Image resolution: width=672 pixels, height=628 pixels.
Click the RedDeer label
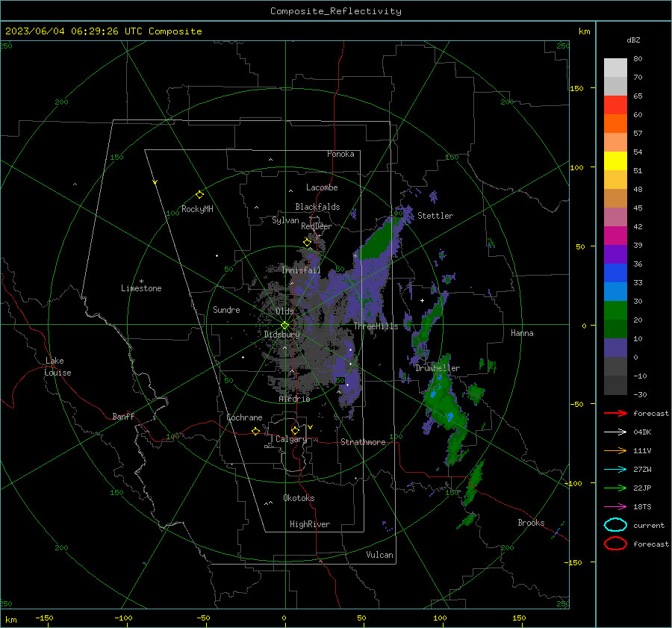[x=317, y=226]
